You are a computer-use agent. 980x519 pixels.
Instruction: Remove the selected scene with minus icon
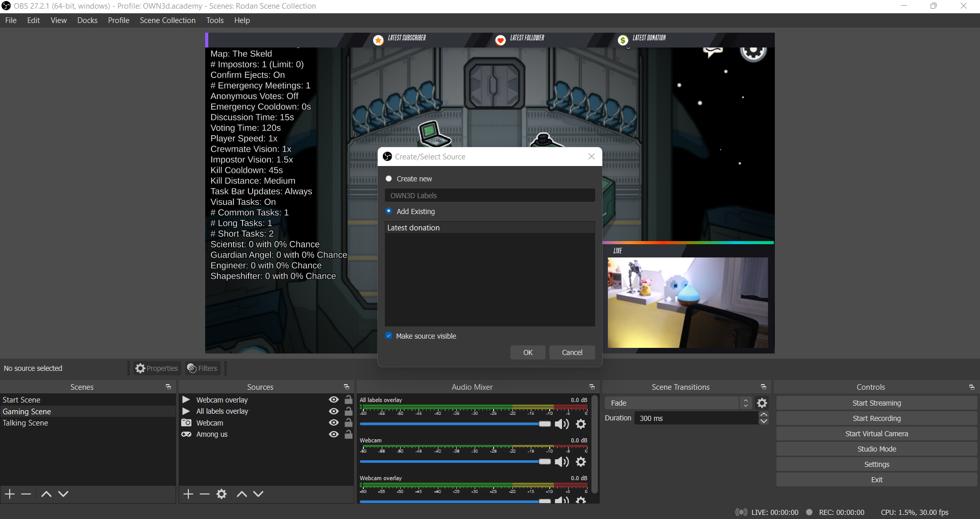tap(26, 494)
